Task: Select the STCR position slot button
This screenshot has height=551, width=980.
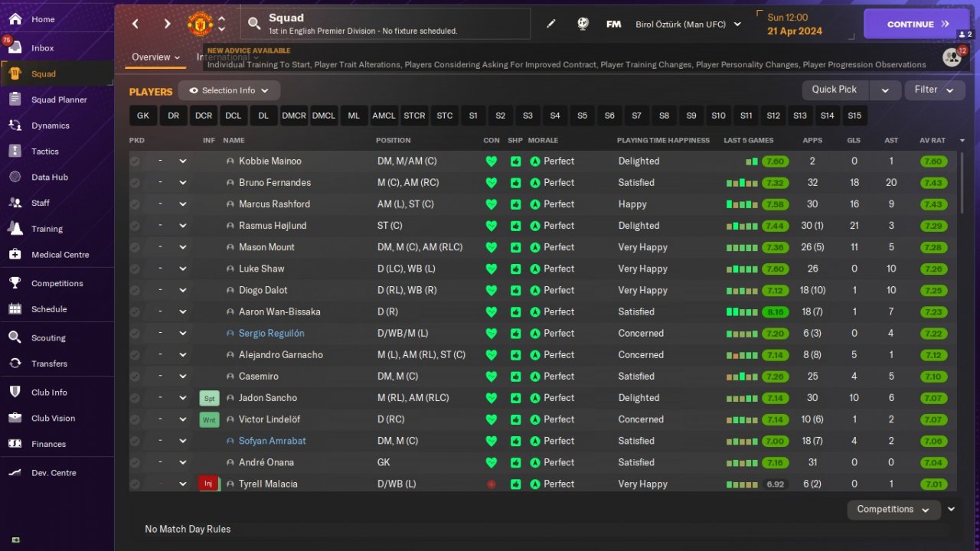Action: tap(414, 116)
